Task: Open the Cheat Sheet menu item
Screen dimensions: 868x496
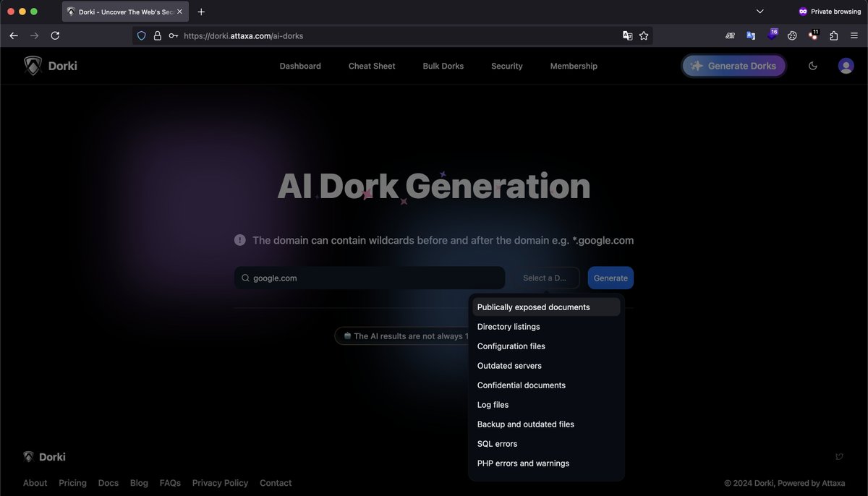Action: tap(371, 66)
